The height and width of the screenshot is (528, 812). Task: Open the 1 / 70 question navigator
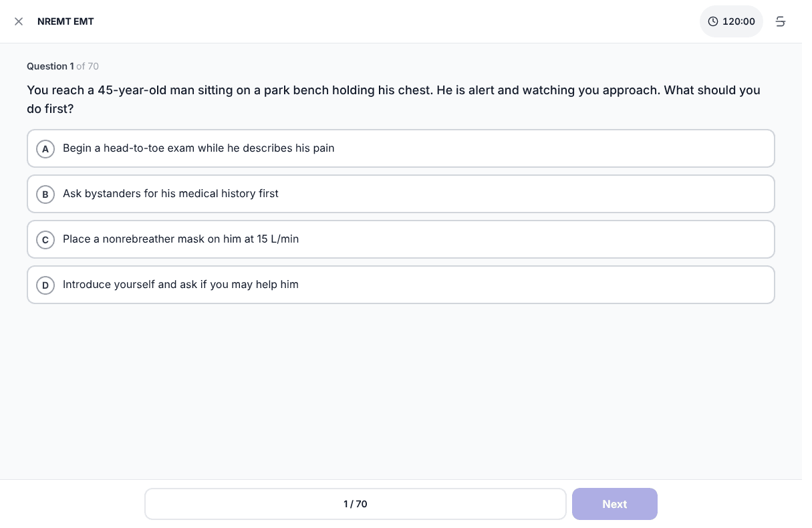[x=356, y=504]
